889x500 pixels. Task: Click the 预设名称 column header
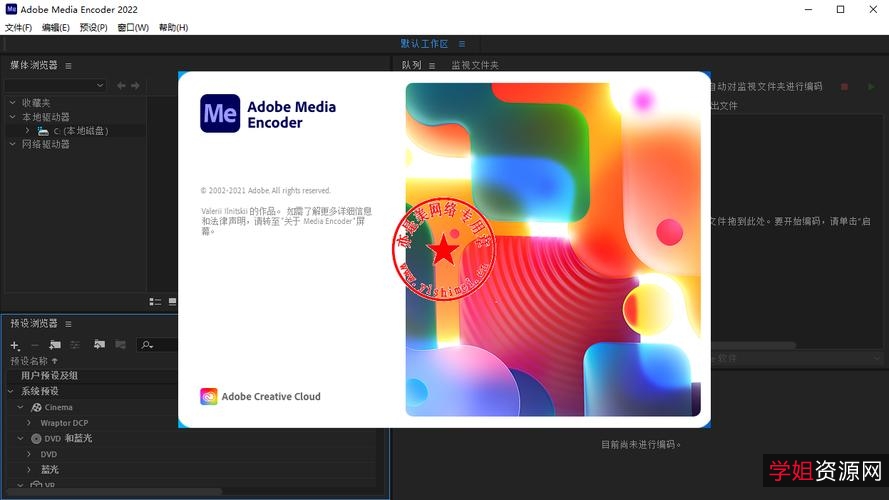tap(29, 361)
